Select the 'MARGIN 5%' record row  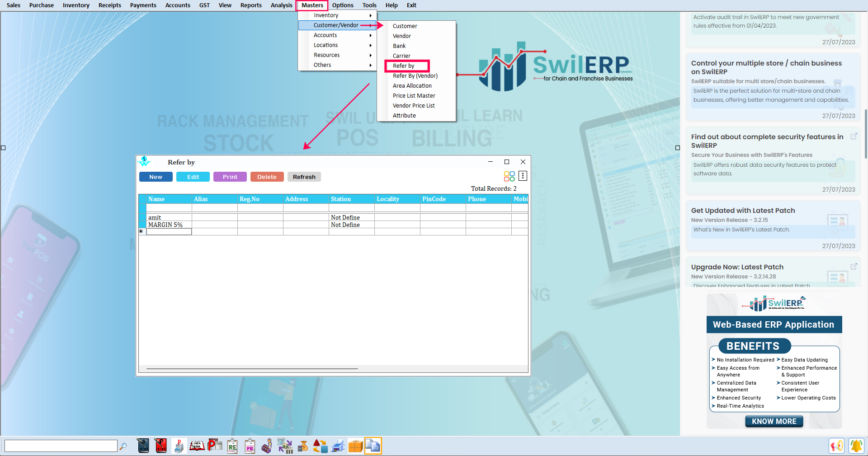(333, 225)
